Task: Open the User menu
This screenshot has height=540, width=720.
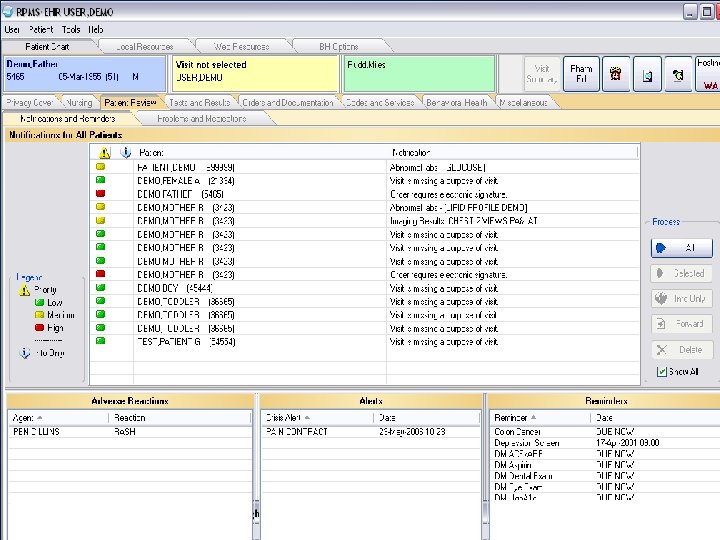Action: [12, 30]
